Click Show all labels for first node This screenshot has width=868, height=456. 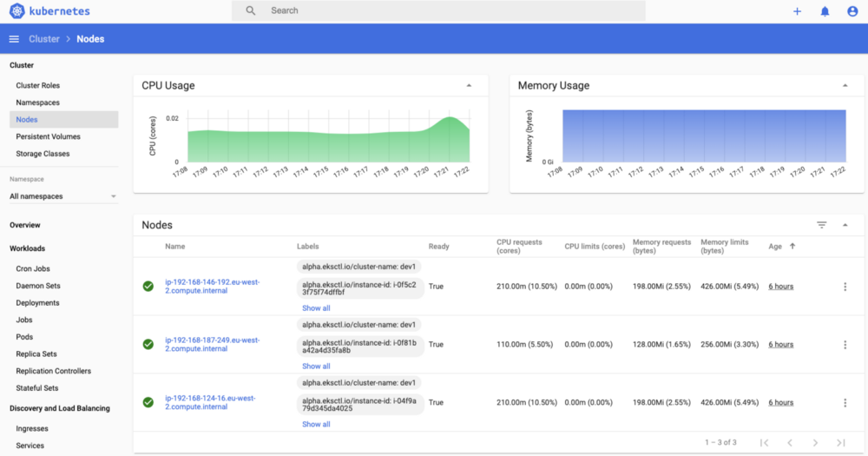[316, 308]
